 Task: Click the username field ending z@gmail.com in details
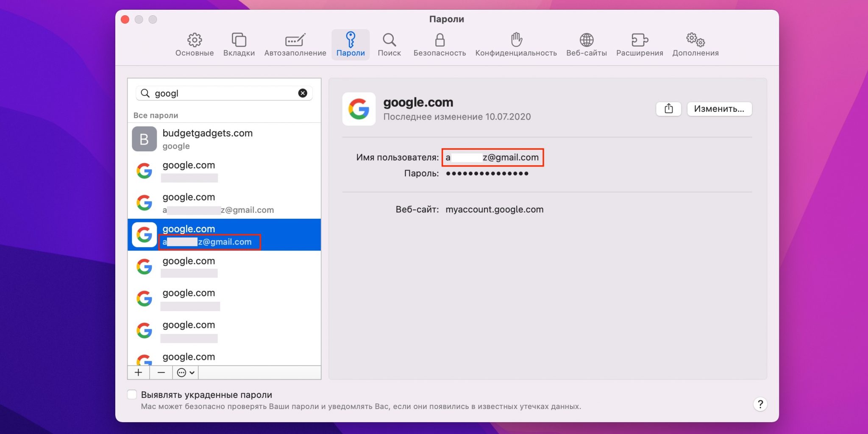click(492, 157)
